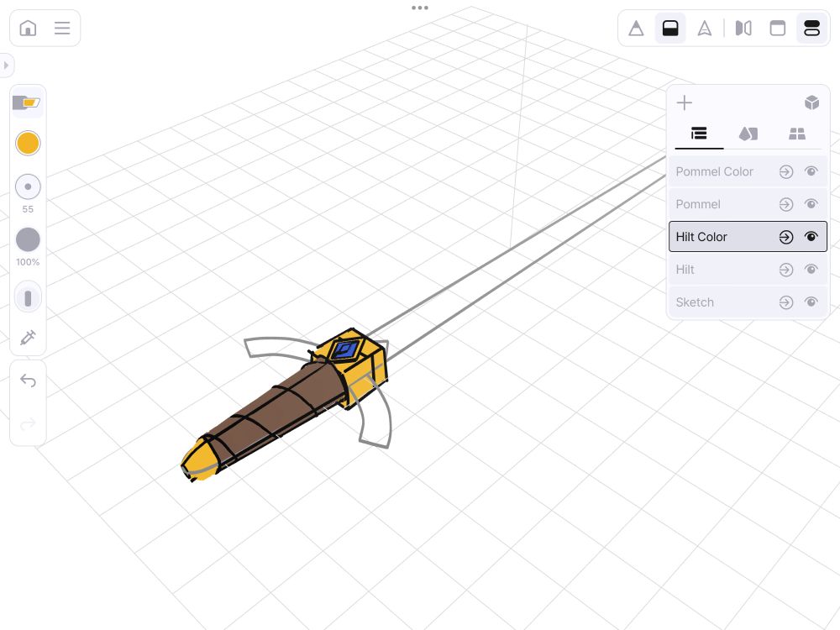Open the yellow color swatch
The width and height of the screenshot is (840, 630).
point(28,143)
